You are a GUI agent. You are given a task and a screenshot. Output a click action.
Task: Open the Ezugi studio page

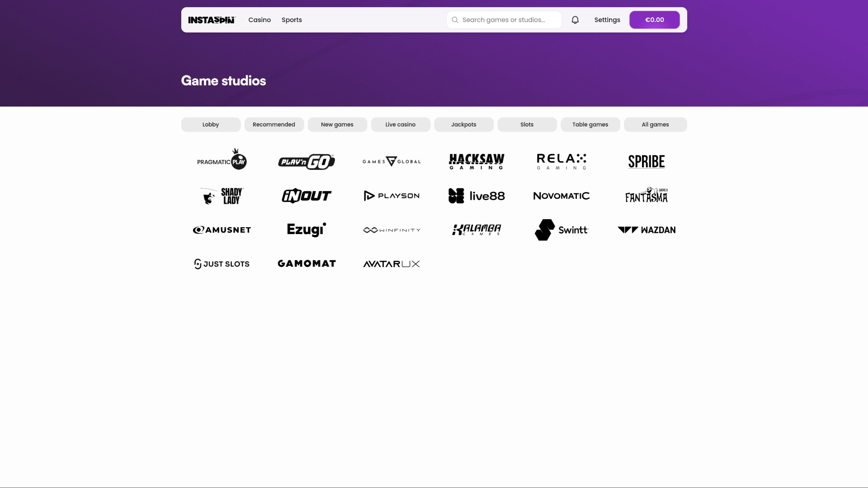pos(306,230)
